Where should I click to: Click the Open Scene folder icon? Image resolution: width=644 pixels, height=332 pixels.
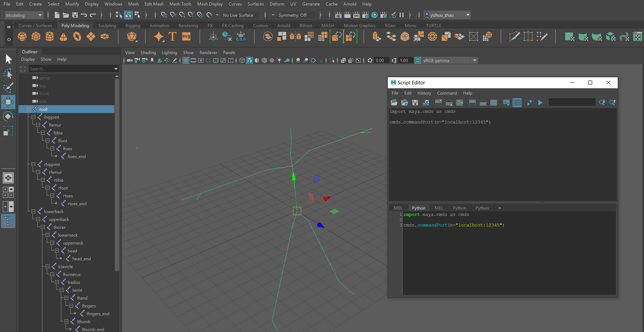tap(66, 15)
